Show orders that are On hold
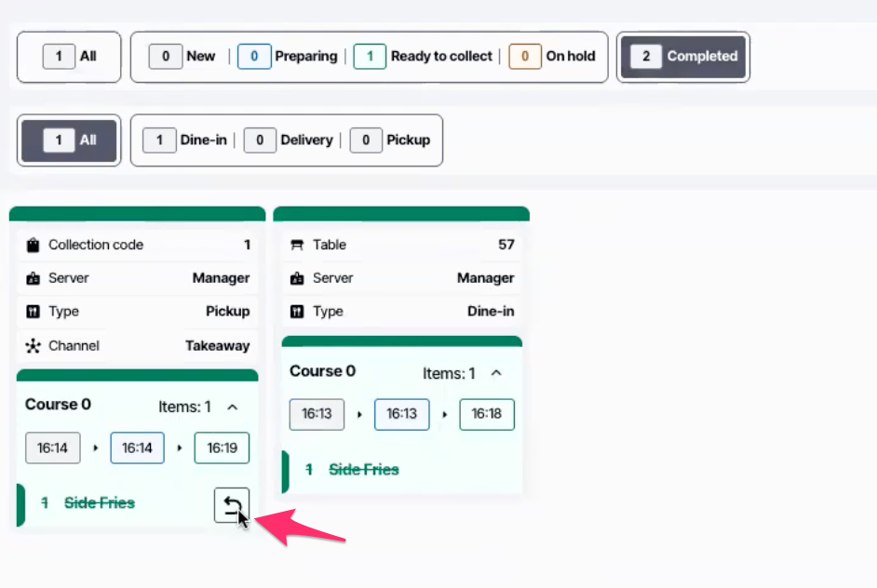This screenshot has width=877, height=588. coord(553,57)
